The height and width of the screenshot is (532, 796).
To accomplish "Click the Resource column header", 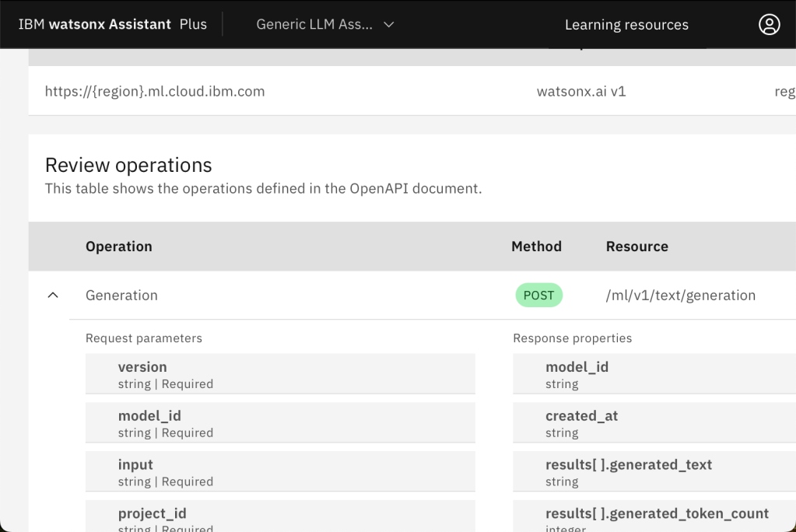I will coord(636,247).
